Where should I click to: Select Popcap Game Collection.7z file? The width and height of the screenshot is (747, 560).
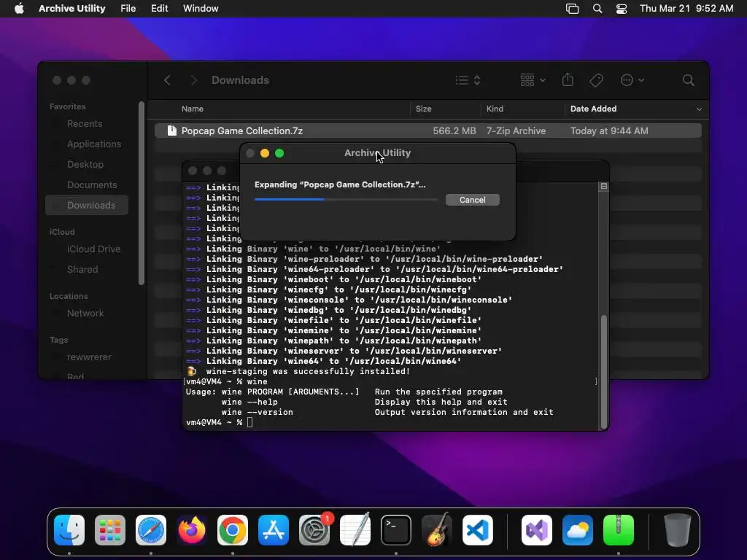tap(427, 131)
